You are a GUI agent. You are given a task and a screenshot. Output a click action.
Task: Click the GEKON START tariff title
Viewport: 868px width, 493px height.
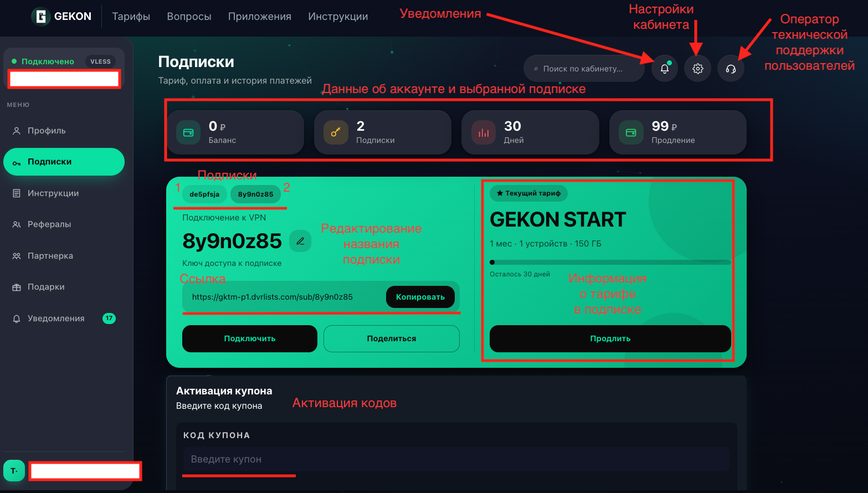[x=558, y=220]
